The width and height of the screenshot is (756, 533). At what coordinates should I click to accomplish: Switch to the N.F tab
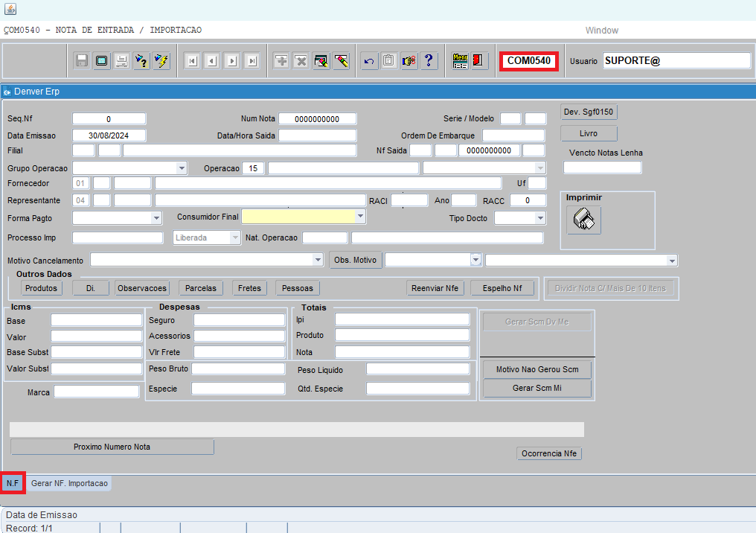click(13, 483)
